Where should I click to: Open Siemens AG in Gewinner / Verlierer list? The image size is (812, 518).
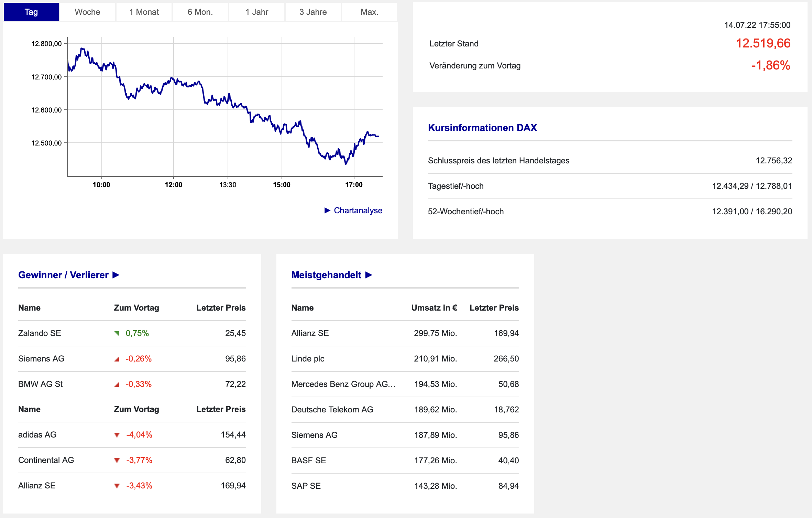coord(41,359)
